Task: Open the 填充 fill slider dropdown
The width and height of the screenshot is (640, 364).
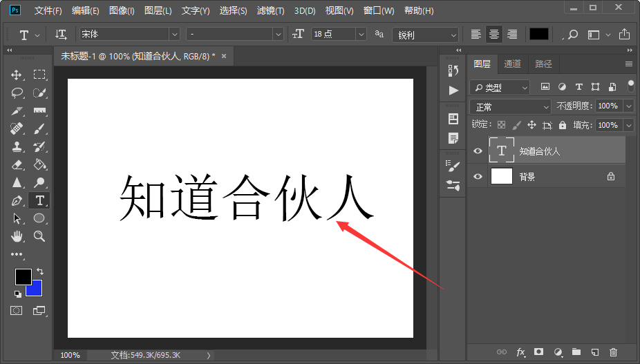Action: (628, 125)
